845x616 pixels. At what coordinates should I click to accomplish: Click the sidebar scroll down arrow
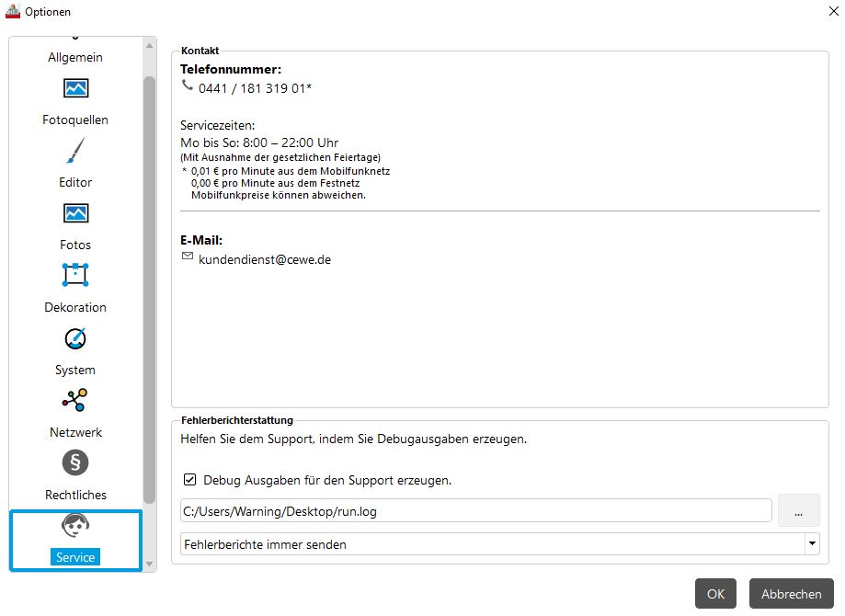pyautogui.click(x=149, y=564)
